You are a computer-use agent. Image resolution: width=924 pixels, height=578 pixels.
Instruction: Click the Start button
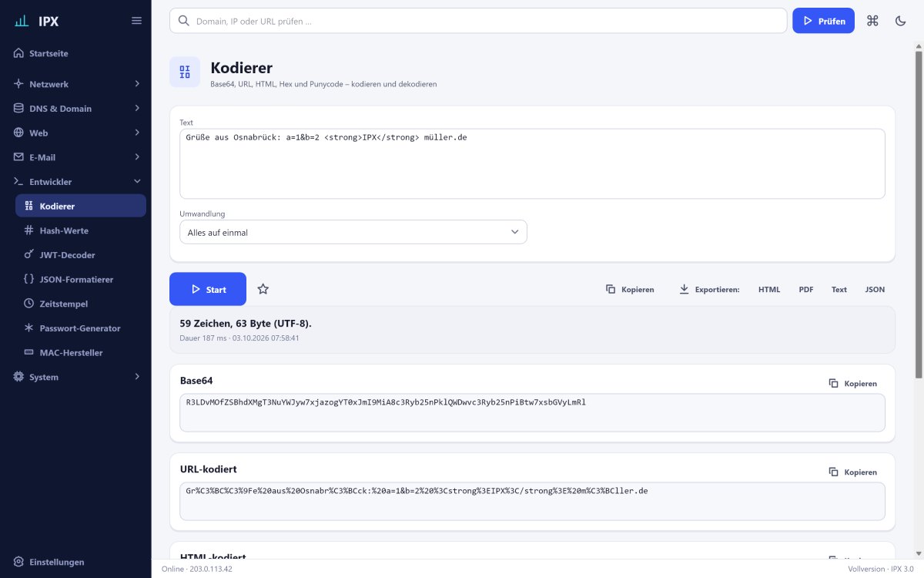208,289
